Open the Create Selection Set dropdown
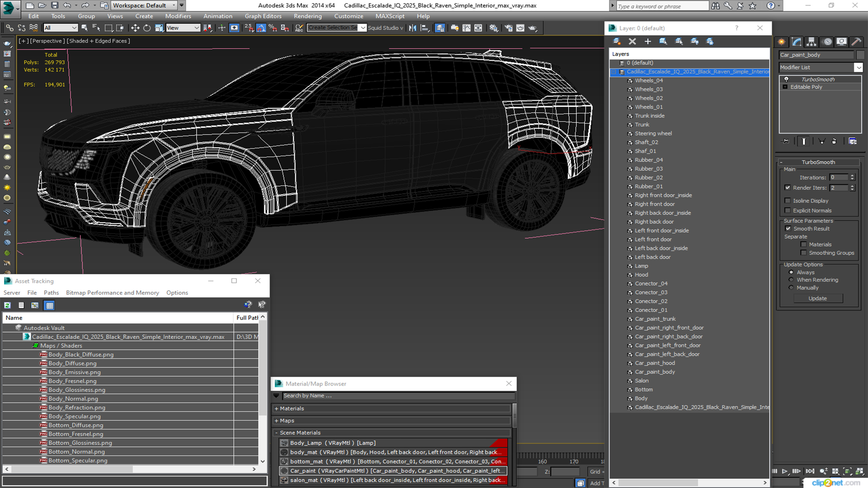Screen dimensions: 868x488 click(x=363, y=28)
